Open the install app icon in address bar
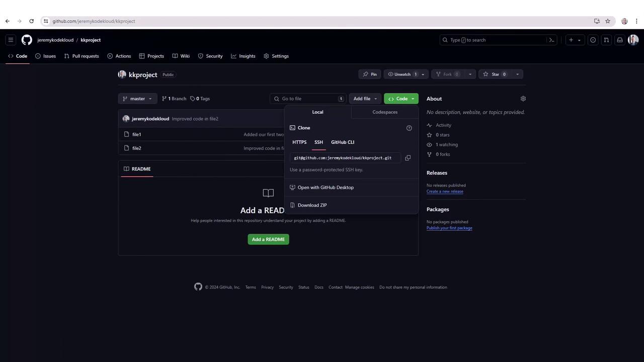Screen dimensions: 644x362 pyautogui.click(x=597, y=21)
